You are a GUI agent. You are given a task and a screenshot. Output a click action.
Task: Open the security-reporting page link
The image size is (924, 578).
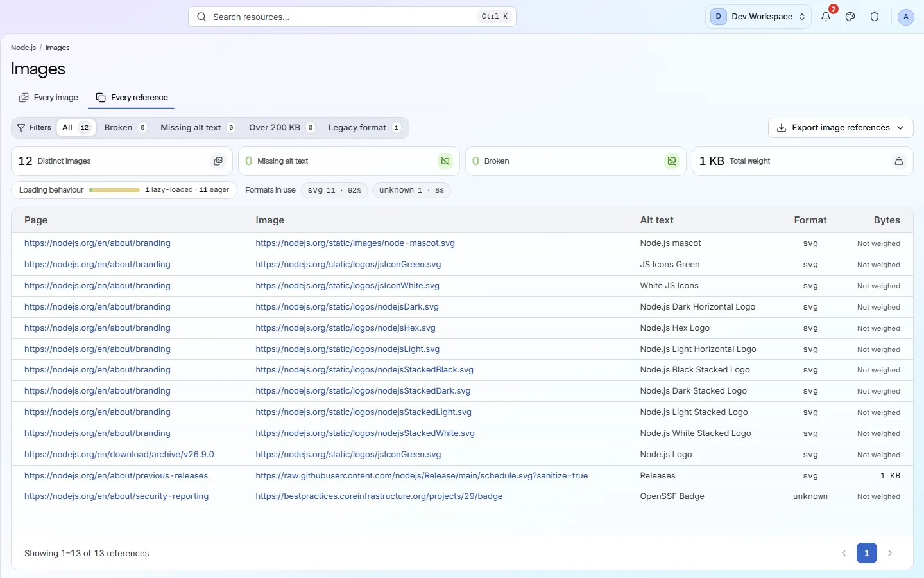116,496
